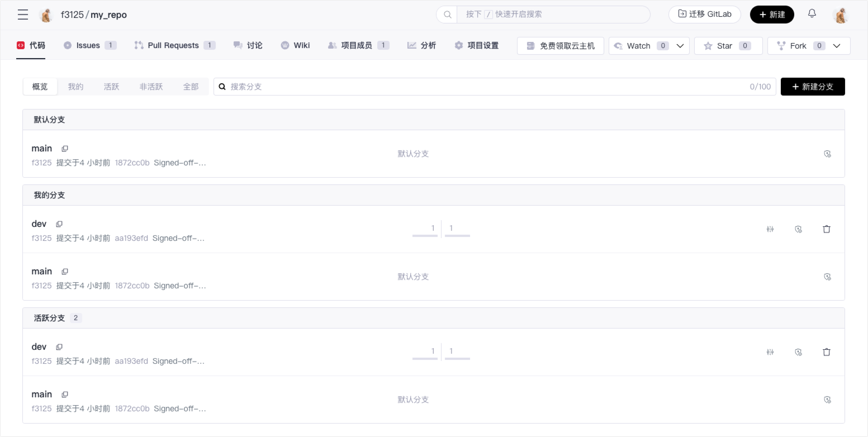Screen dimensions: 868x437
Task: Delete dev branch under 我的分支
Action: coord(827,229)
